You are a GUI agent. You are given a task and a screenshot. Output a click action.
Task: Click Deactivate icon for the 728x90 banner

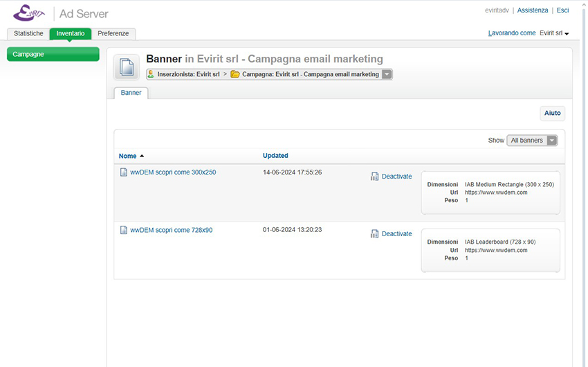375,234
